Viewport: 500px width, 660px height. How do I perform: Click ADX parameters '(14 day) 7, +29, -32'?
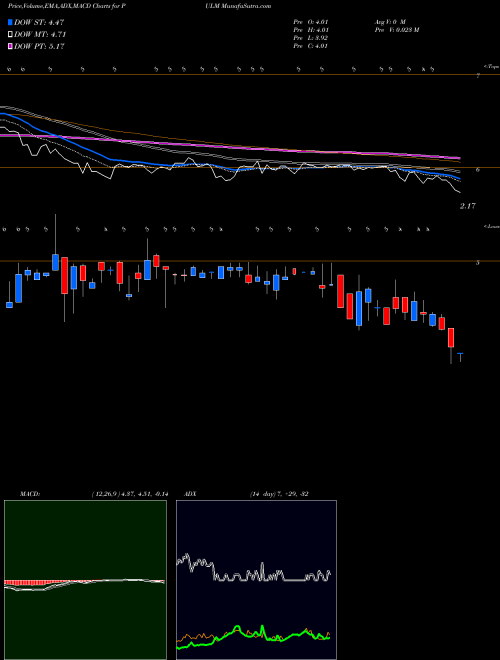pos(279,494)
